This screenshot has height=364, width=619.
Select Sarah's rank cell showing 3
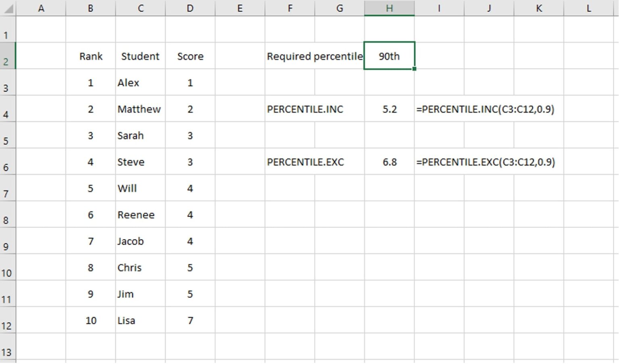pos(91,136)
